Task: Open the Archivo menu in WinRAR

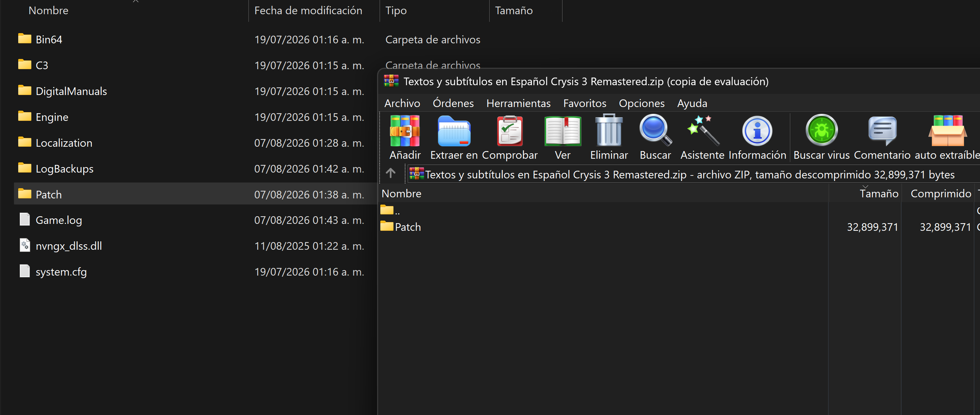Action: click(402, 103)
